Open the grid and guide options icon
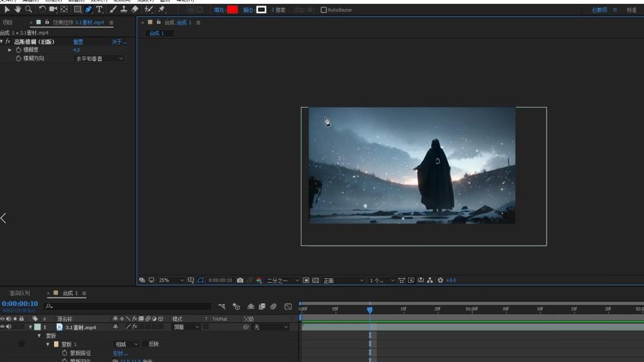Screen dimensions: 644x362 191,280
